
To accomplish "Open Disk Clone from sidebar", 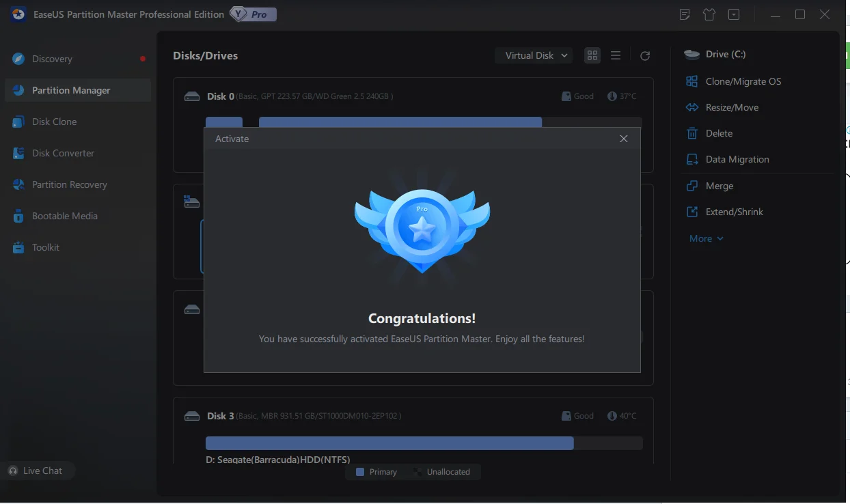I will (x=78, y=122).
